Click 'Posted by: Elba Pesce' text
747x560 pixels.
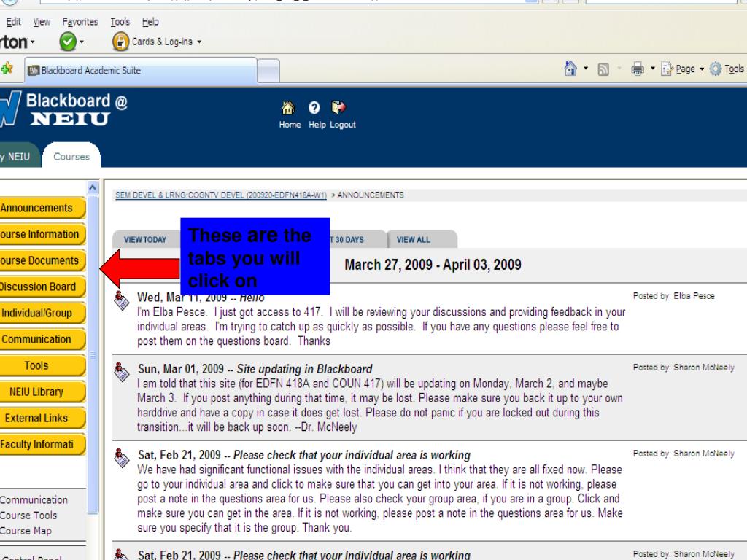(x=673, y=296)
